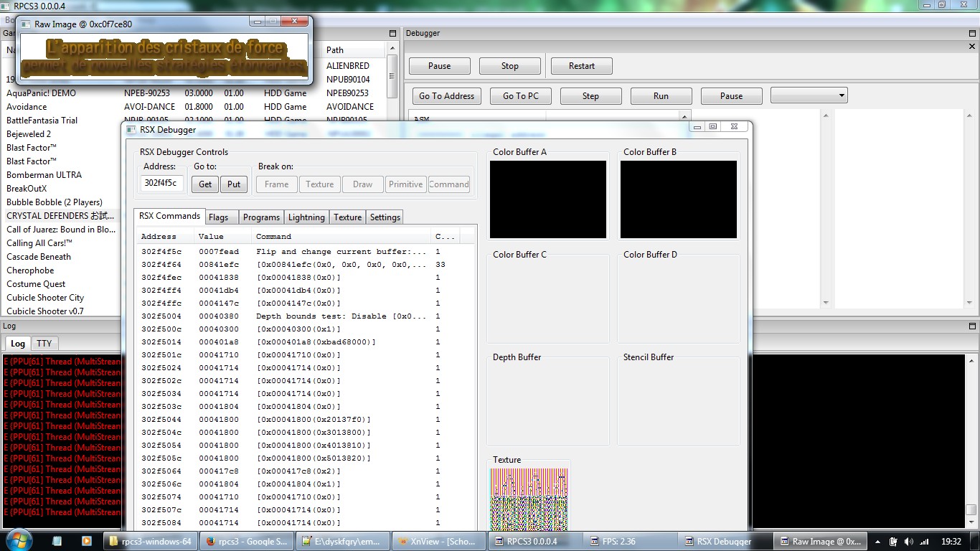Switch to XnView in the taskbar
Screen dimensions: 980x551
pos(437,542)
